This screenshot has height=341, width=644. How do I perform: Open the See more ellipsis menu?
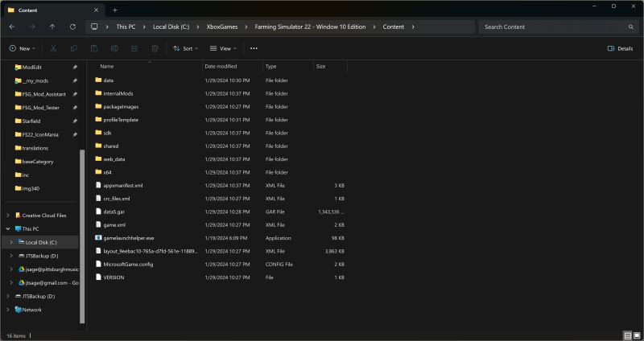(x=254, y=48)
